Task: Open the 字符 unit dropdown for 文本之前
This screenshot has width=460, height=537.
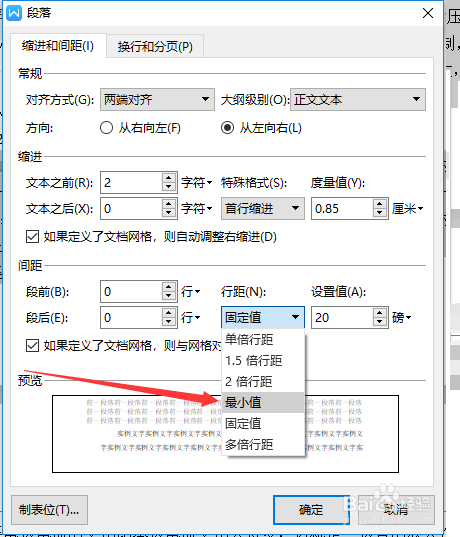Action: [197, 183]
